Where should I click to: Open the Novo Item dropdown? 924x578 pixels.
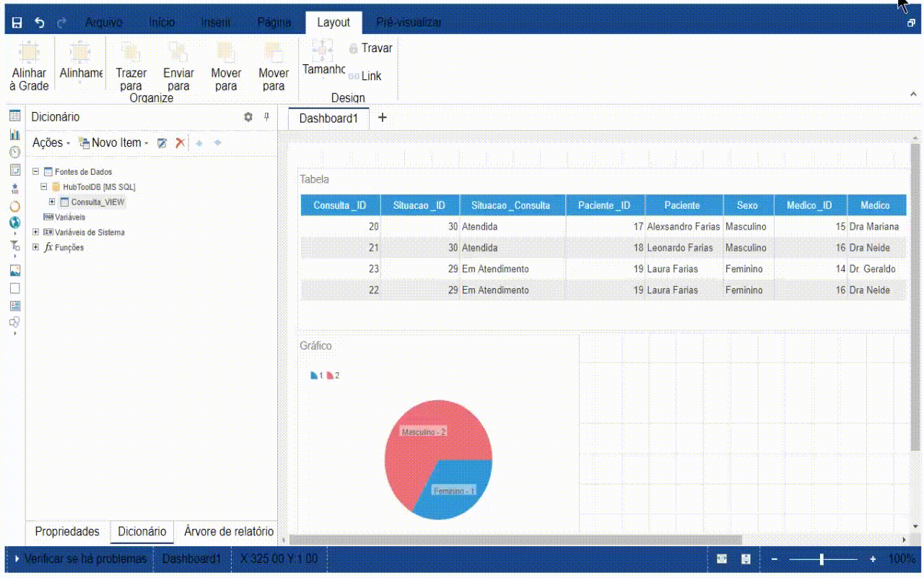(113, 143)
